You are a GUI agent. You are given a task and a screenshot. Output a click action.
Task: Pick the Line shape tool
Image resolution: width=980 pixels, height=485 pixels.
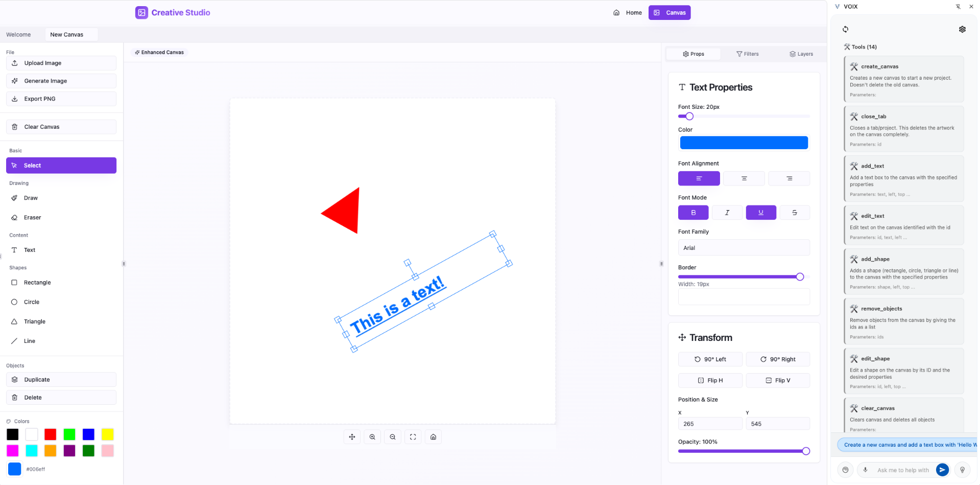click(x=61, y=341)
